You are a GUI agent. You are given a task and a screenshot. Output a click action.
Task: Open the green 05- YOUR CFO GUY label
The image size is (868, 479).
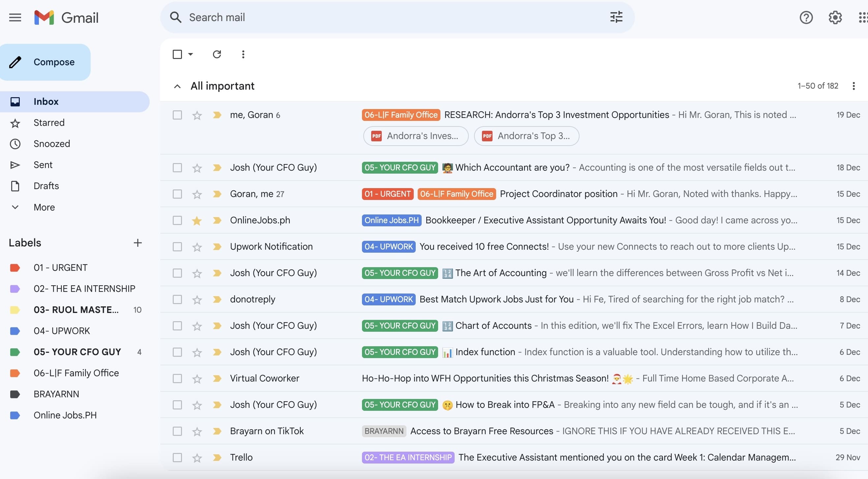77,352
